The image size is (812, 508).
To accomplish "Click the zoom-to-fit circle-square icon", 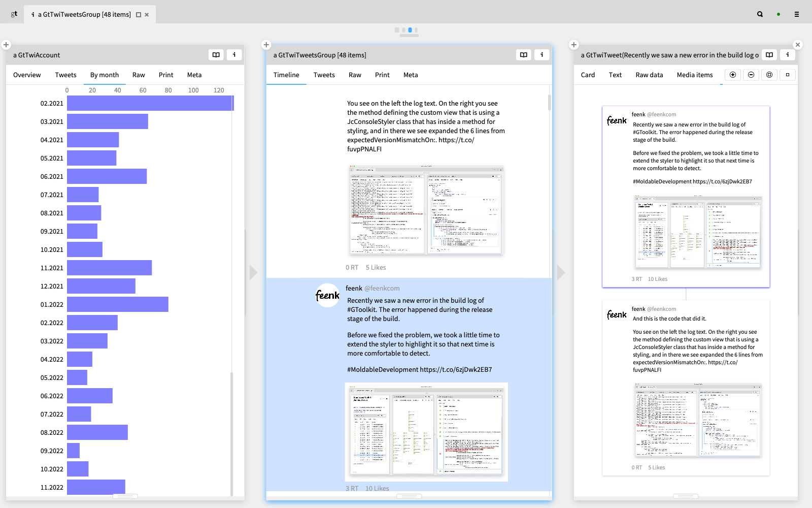I will 769,75.
